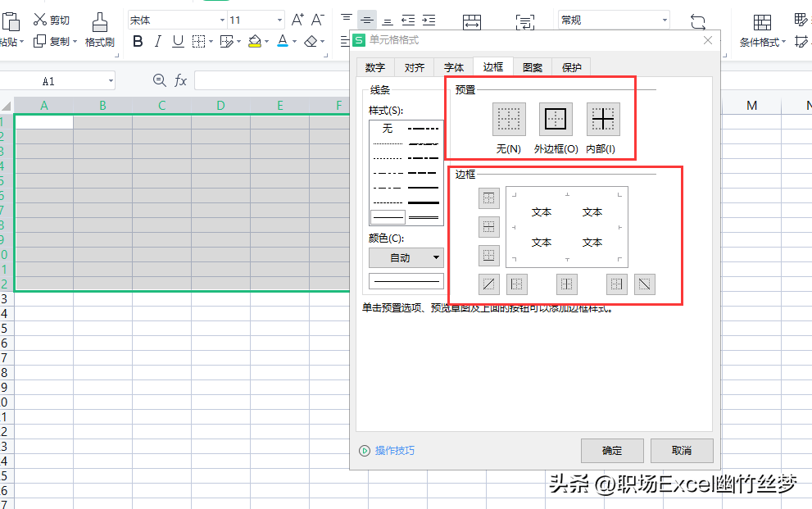The width and height of the screenshot is (812, 509).
Task: Close the 单元格格式 dialog
Action: tap(708, 40)
